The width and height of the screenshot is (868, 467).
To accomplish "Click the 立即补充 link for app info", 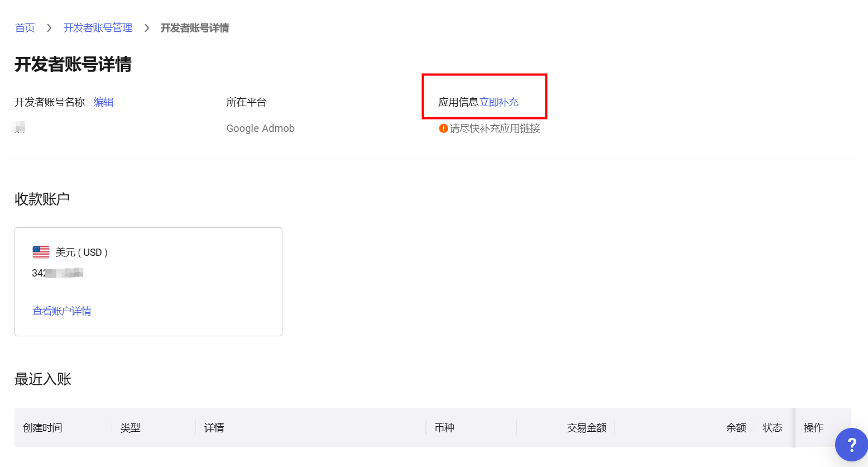I will pyautogui.click(x=498, y=102).
